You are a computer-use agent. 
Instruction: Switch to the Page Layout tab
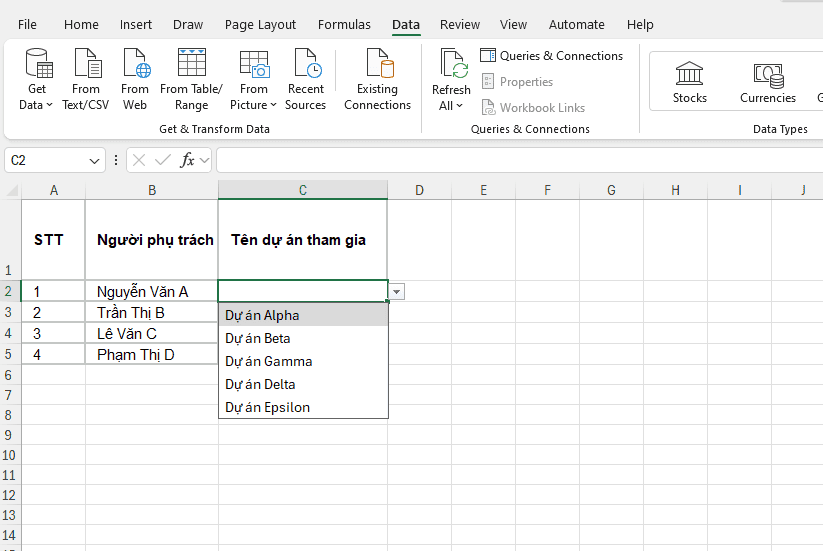point(260,25)
